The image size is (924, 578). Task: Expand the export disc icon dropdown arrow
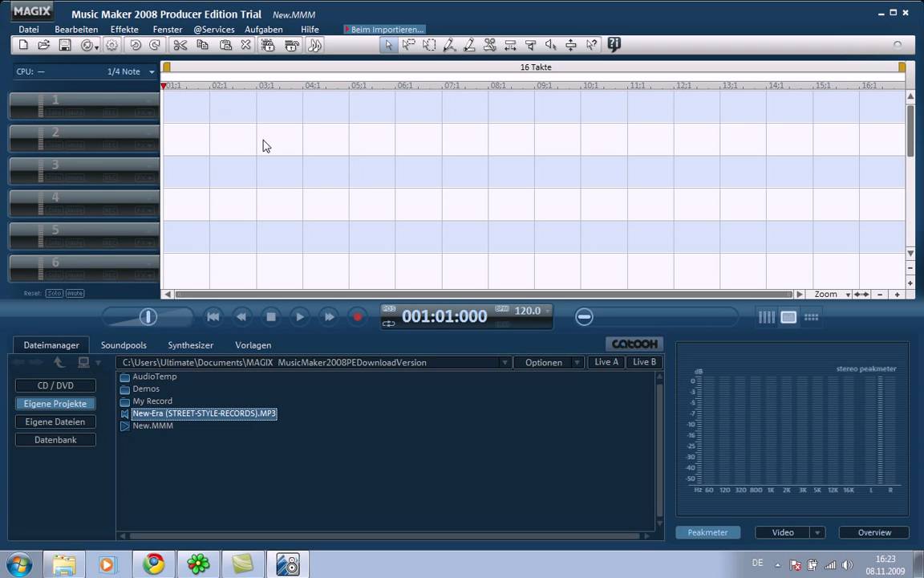(x=96, y=47)
